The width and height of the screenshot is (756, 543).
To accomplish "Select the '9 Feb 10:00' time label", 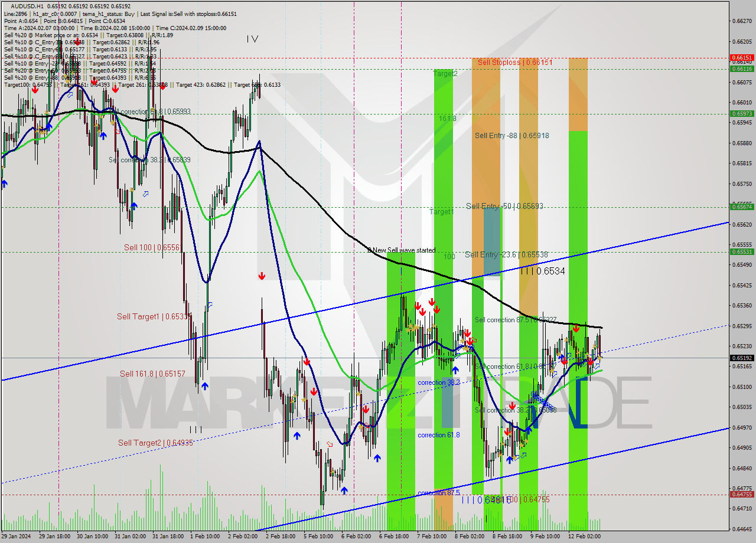I will click(x=545, y=537).
